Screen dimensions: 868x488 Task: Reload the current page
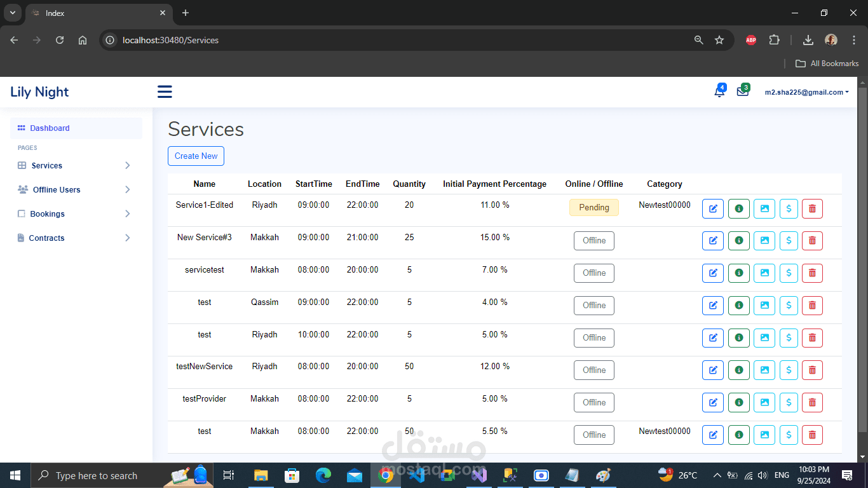60,40
